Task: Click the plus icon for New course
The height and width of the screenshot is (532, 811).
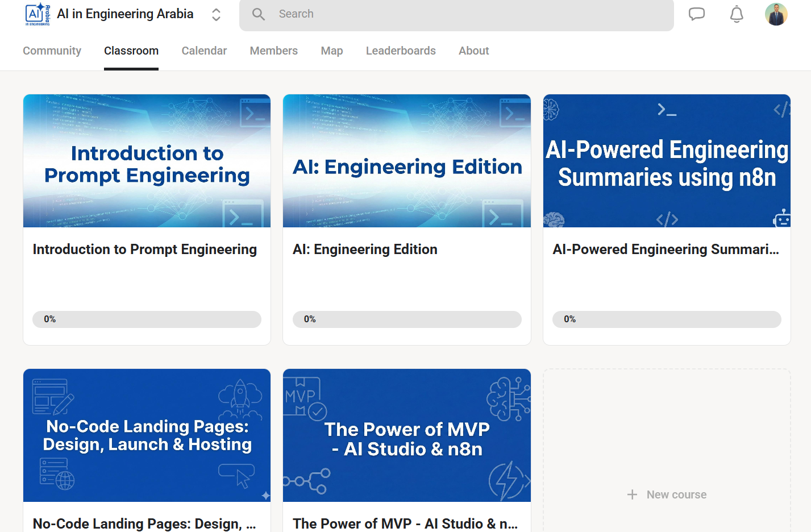Action: coord(632,494)
